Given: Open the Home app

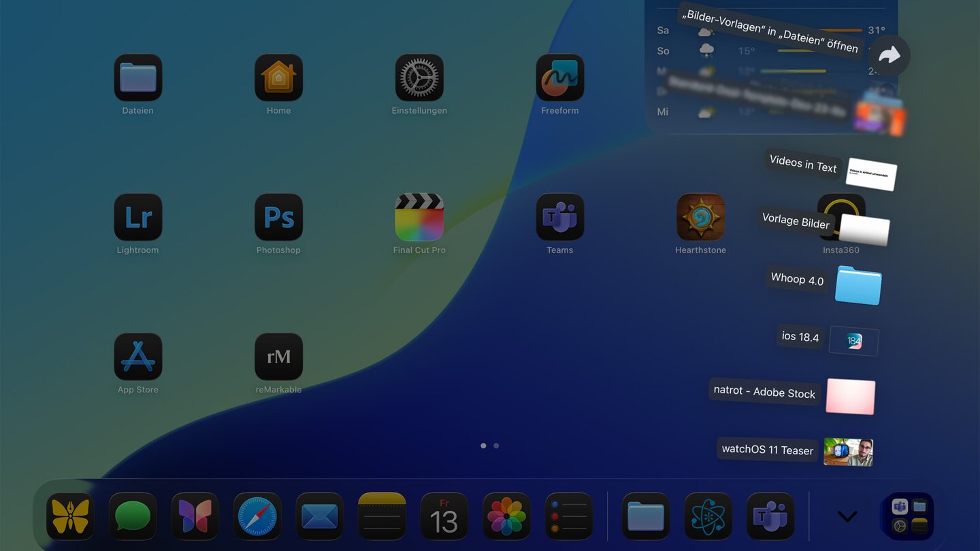Looking at the screenshot, I should click(278, 78).
